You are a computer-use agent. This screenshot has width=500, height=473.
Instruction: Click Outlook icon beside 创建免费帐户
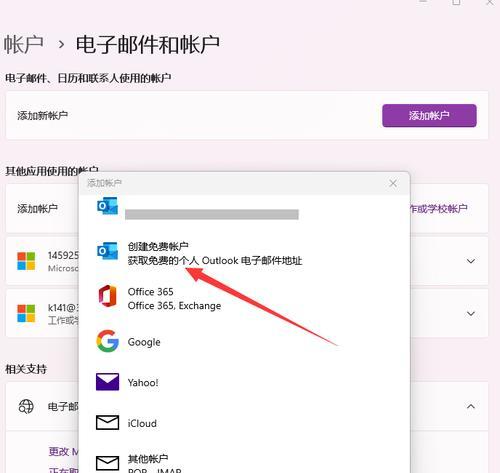(107, 251)
